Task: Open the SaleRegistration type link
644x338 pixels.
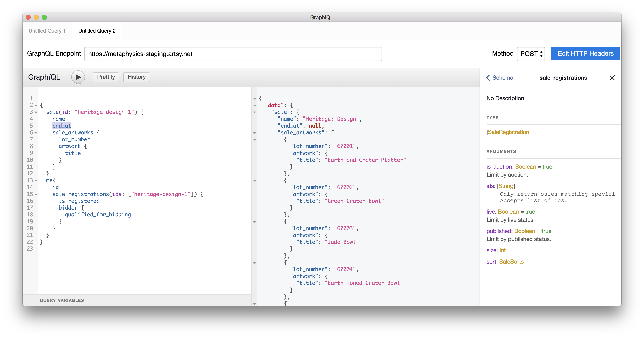Action: click(508, 132)
